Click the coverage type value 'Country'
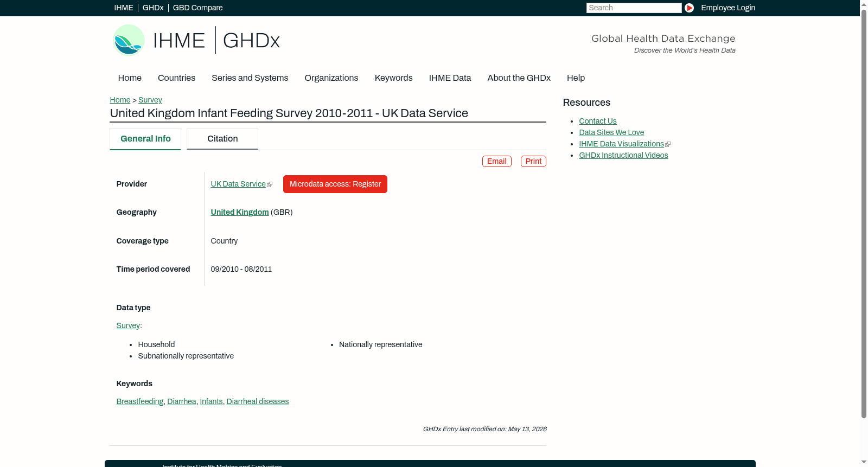The width and height of the screenshot is (868, 467). point(224,241)
